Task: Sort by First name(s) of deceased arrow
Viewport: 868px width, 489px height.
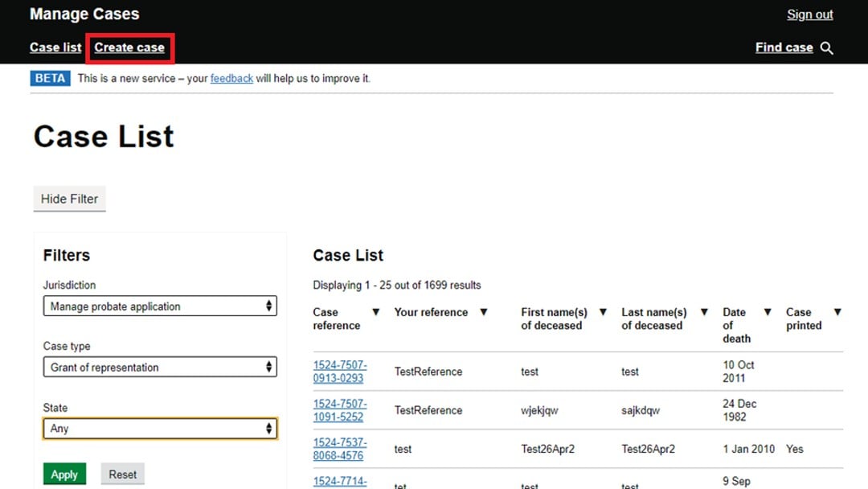Action: [603, 312]
